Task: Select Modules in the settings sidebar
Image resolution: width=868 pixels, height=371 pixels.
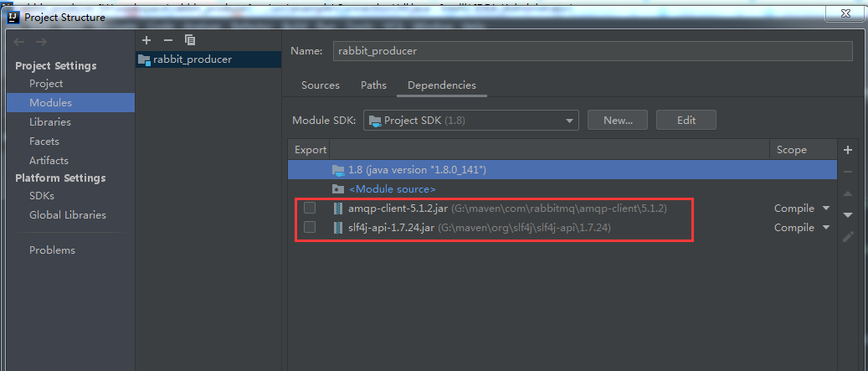Action: coord(71,103)
